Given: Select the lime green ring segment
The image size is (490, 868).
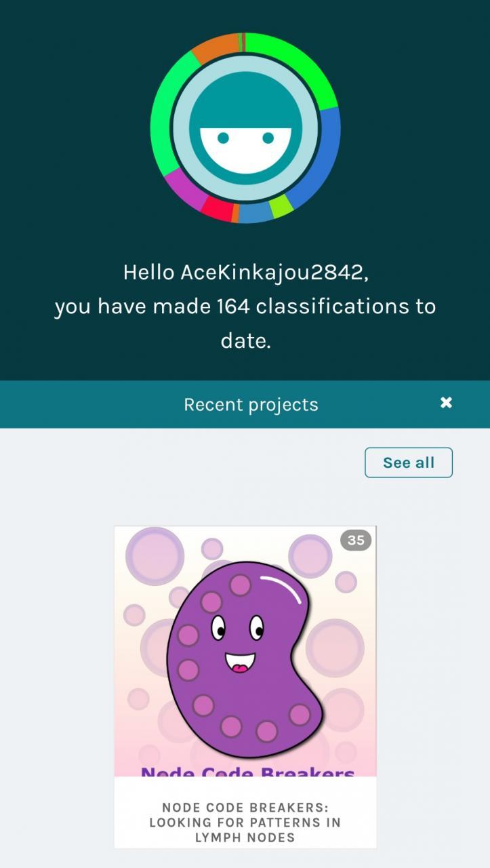Looking at the screenshot, I should 281,207.
